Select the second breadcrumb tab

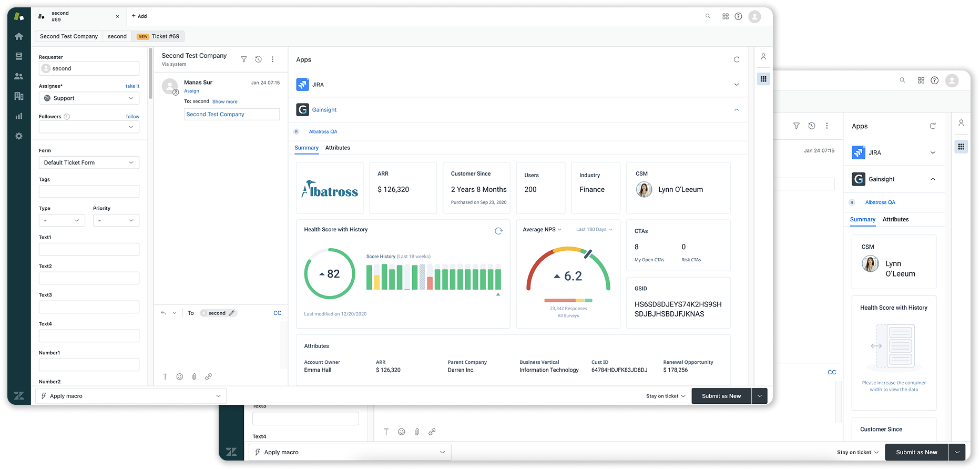(x=117, y=36)
